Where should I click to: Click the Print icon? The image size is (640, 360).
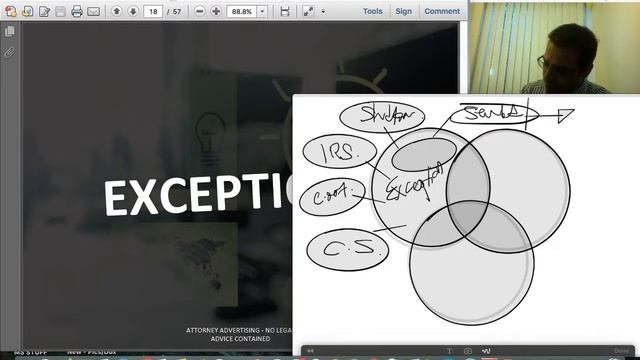click(x=77, y=11)
